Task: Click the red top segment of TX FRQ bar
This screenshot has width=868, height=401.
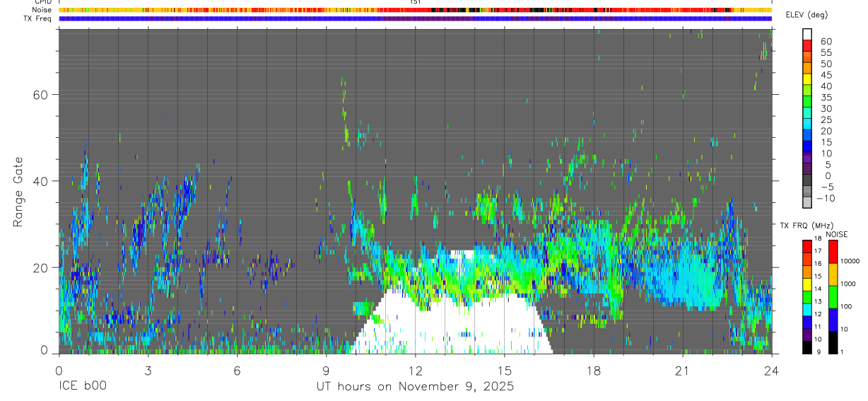Action: (807, 246)
